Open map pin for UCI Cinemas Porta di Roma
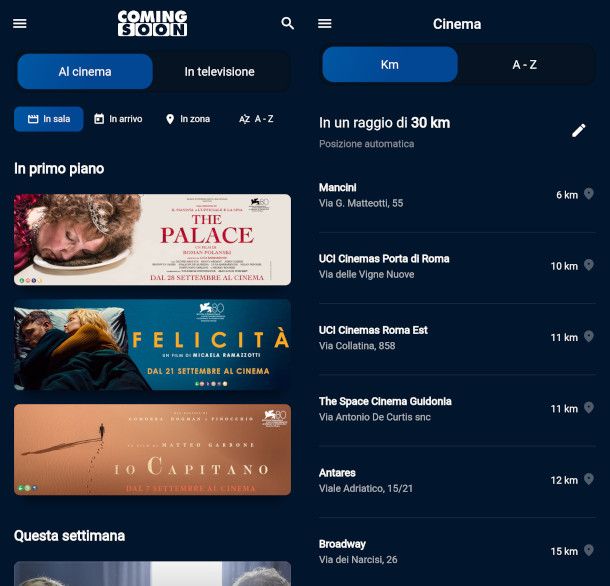Image resolution: width=610 pixels, height=586 pixels. 589,265
